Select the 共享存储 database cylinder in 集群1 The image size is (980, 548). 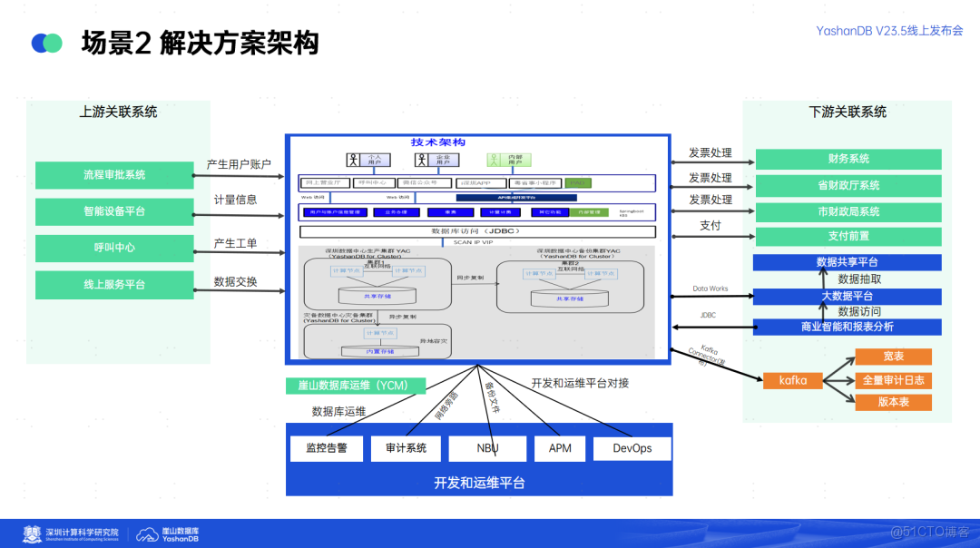[377, 297]
